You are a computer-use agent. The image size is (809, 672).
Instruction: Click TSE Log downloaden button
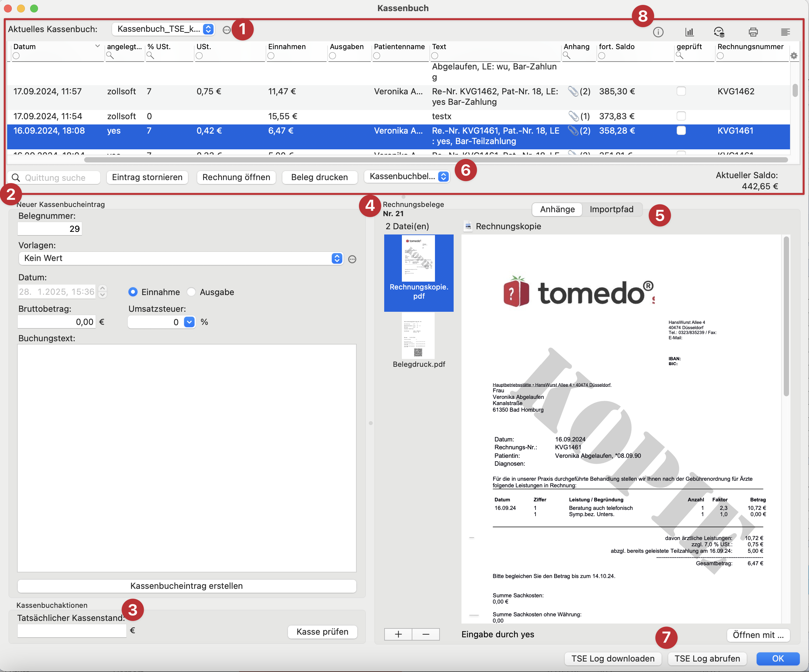612,659
